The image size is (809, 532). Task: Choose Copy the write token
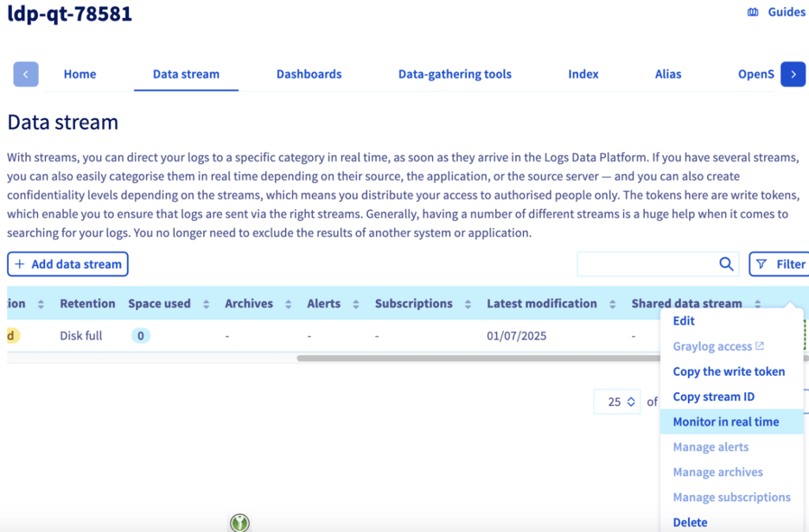pos(729,371)
